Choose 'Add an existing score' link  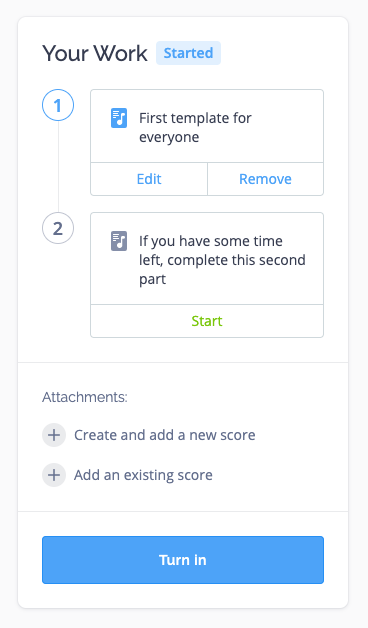143,475
